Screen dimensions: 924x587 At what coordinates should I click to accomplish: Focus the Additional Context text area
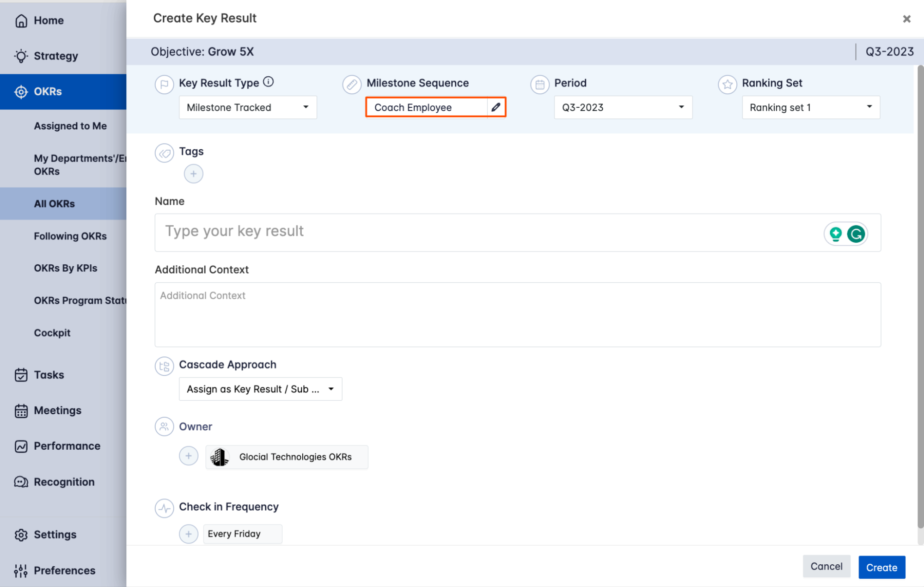(517, 314)
